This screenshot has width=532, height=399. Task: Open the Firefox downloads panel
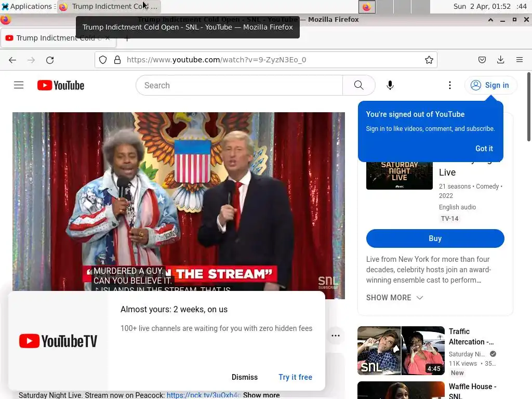pos(500,60)
